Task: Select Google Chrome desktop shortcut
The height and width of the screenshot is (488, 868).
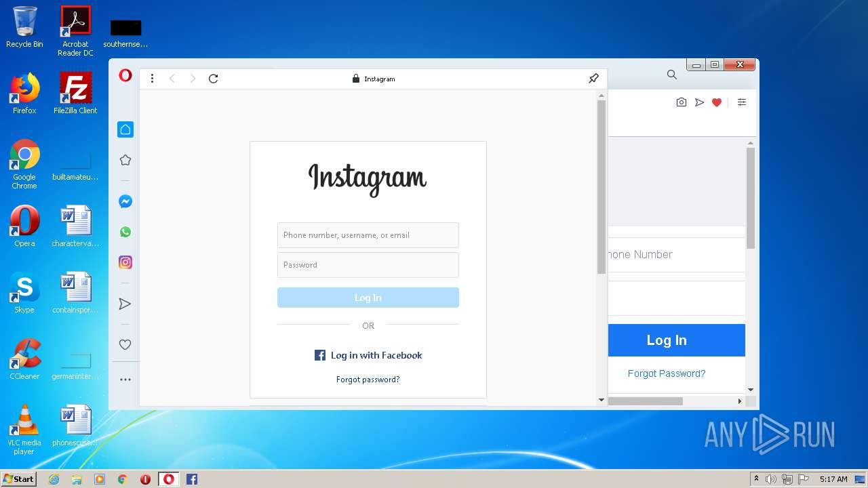Action: click(24, 164)
